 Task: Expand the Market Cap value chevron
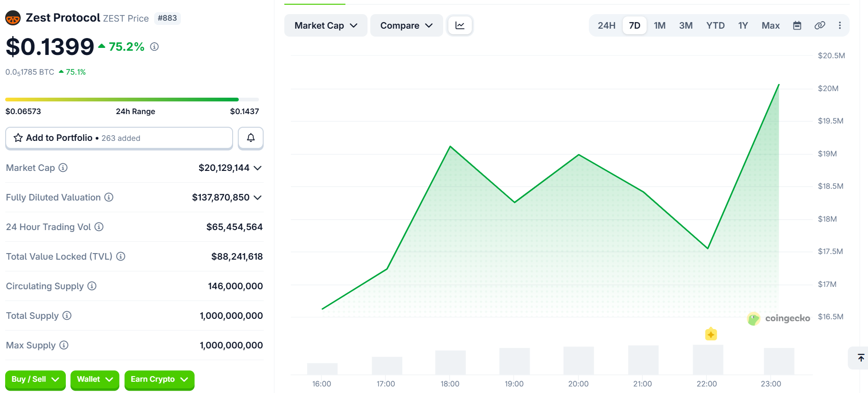pos(258,168)
